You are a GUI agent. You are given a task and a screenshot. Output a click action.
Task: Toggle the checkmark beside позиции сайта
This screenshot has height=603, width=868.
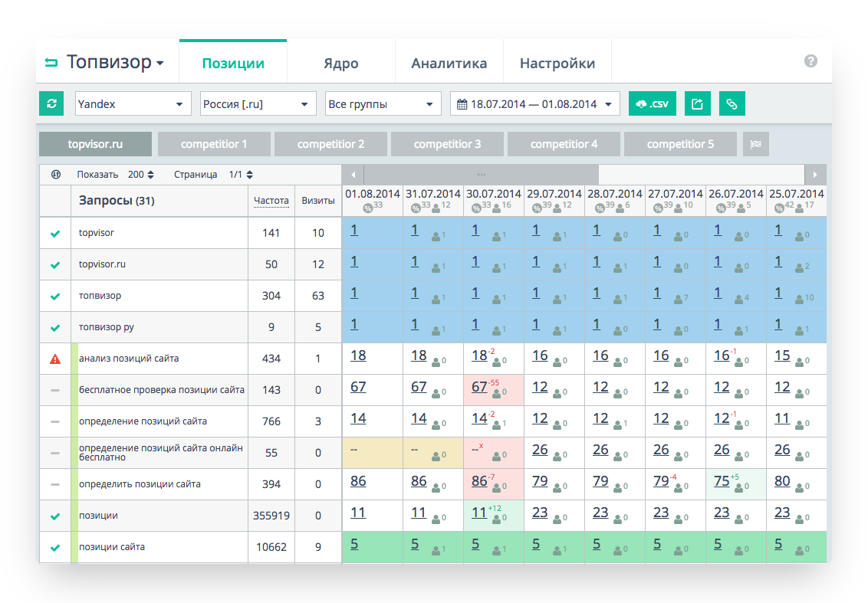click(x=55, y=547)
